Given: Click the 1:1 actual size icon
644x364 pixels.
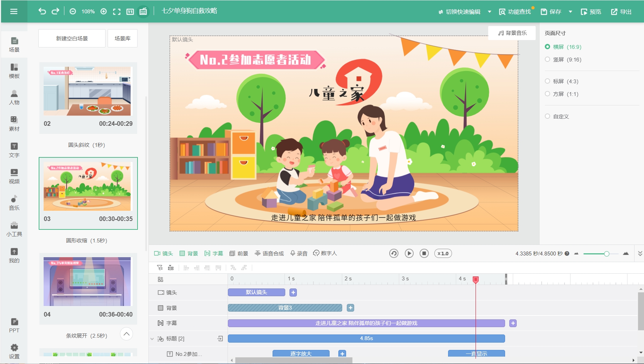Looking at the screenshot, I should tap(130, 12).
